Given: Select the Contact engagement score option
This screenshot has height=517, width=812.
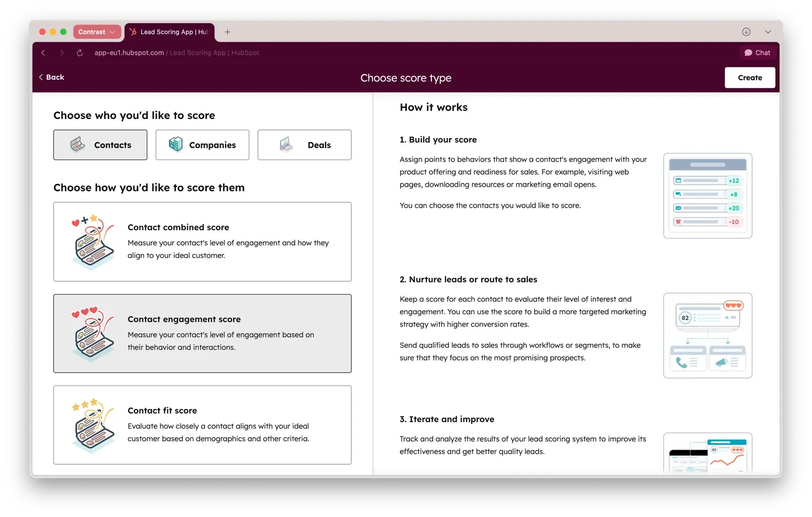Looking at the screenshot, I should point(202,334).
